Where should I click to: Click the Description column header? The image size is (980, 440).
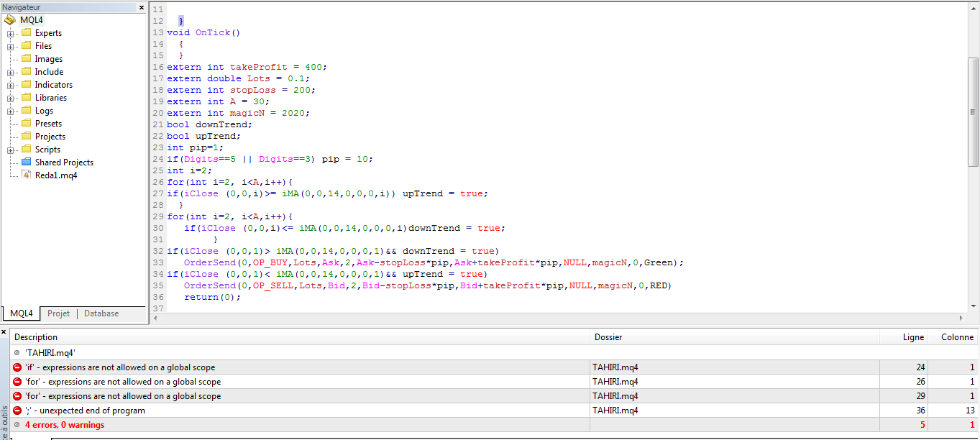[36, 337]
